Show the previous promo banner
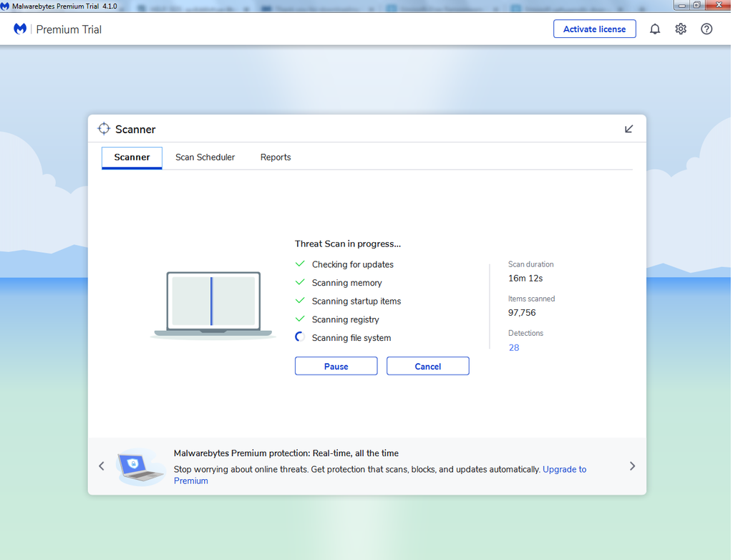This screenshot has width=733, height=560. click(102, 466)
